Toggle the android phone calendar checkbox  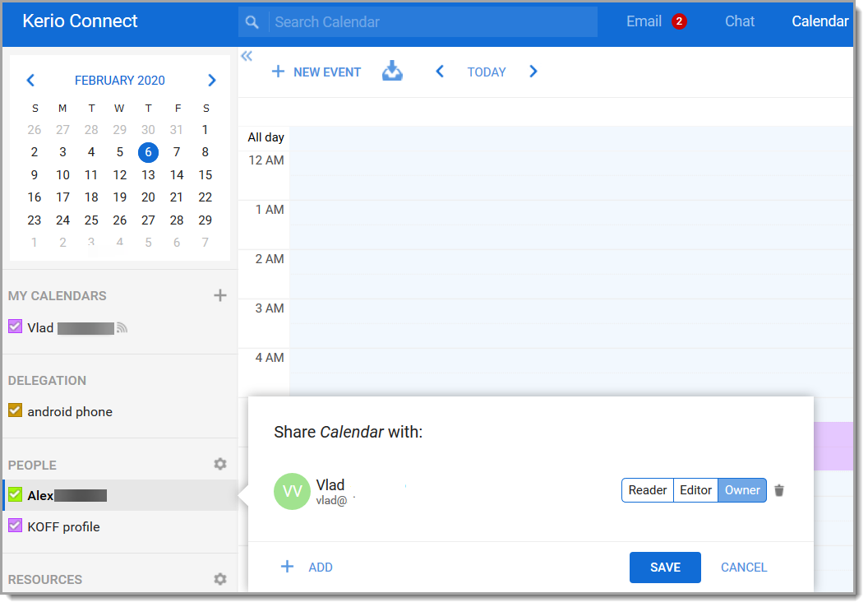coord(15,410)
